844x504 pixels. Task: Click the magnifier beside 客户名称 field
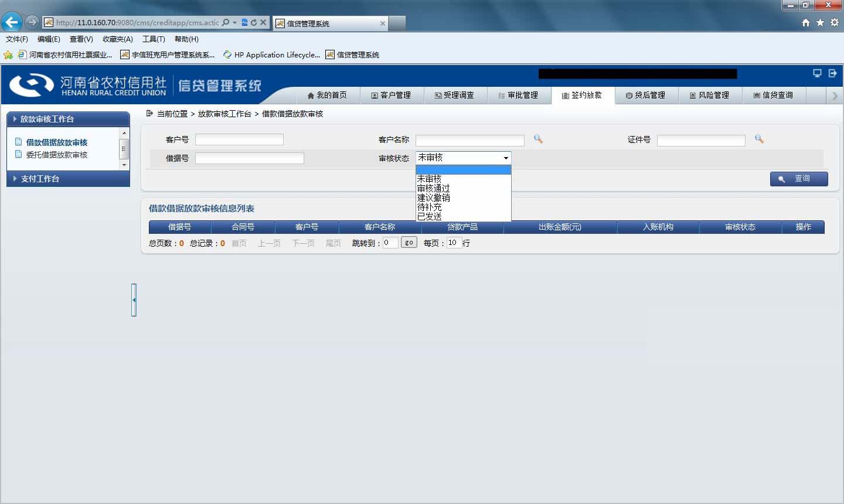(x=538, y=139)
